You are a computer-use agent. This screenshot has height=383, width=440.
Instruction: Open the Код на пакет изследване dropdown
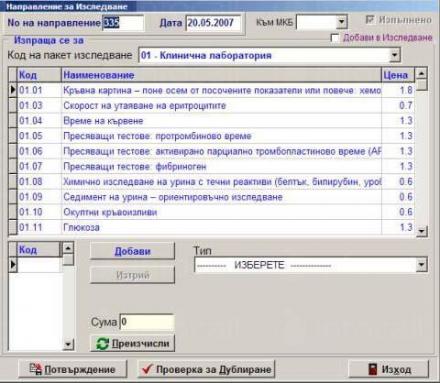click(394, 55)
